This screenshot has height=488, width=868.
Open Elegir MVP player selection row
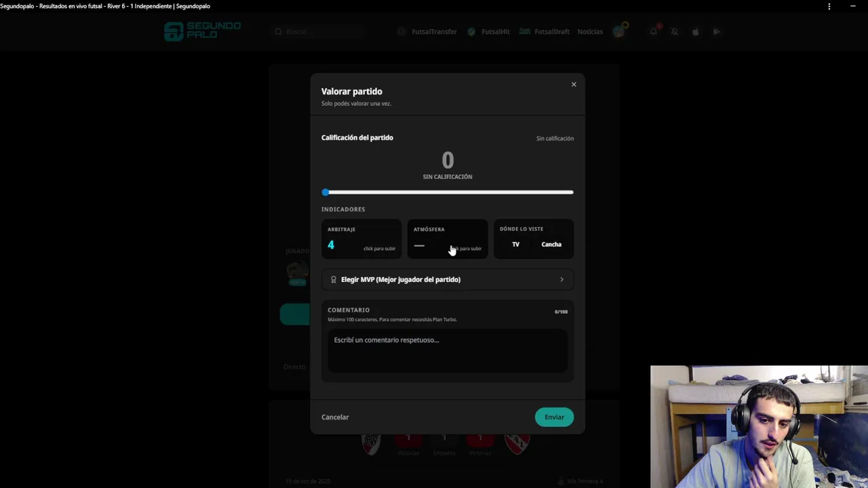click(448, 279)
